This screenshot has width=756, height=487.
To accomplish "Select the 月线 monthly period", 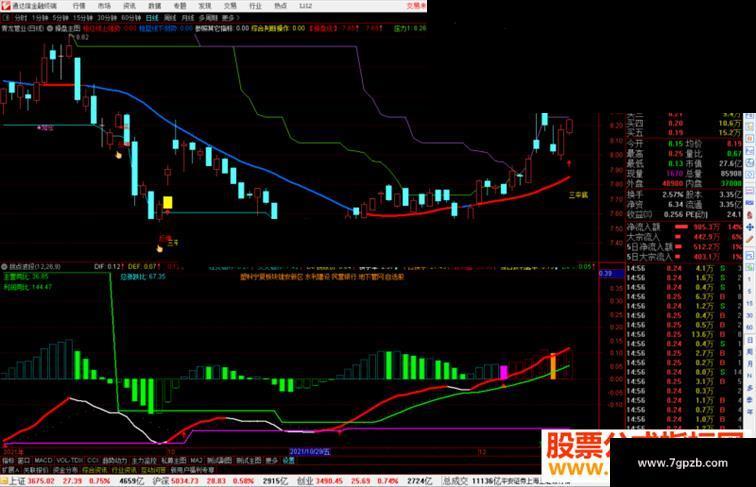I will tap(188, 18).
